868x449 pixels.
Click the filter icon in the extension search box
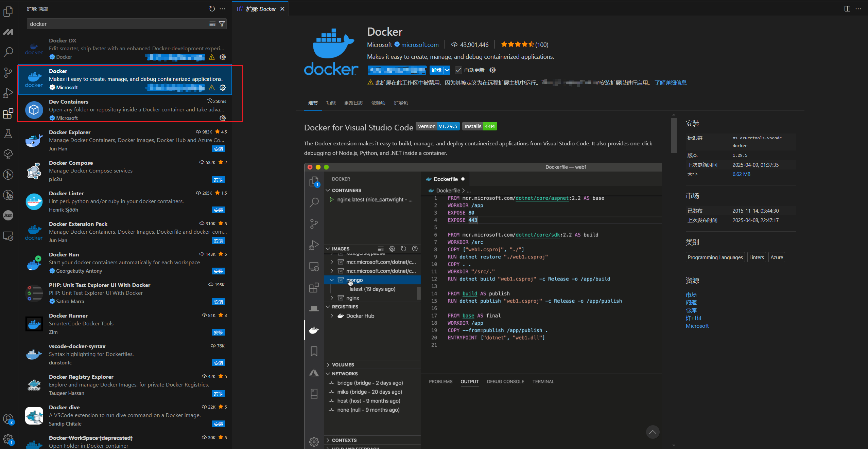222,24
